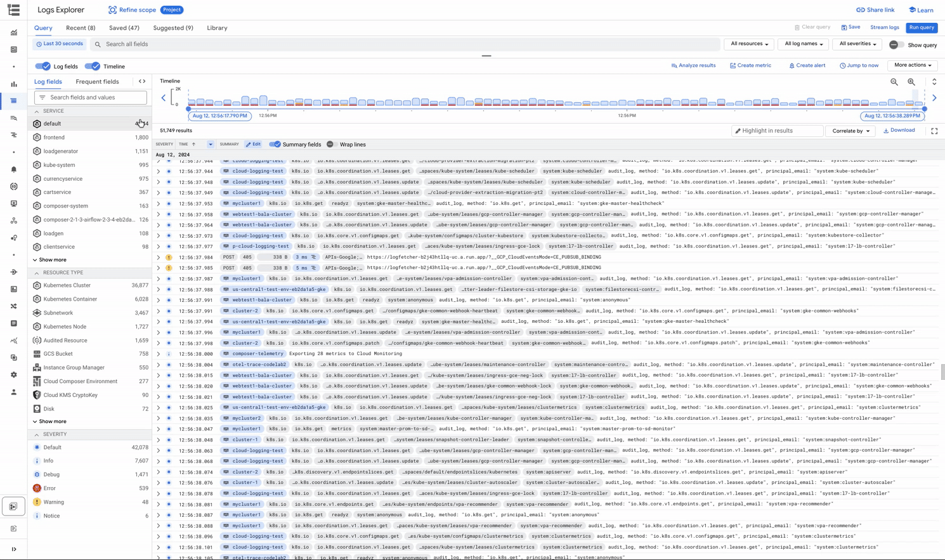Filter by the frontend service row

pyautogui.click(x=91, y=138)
